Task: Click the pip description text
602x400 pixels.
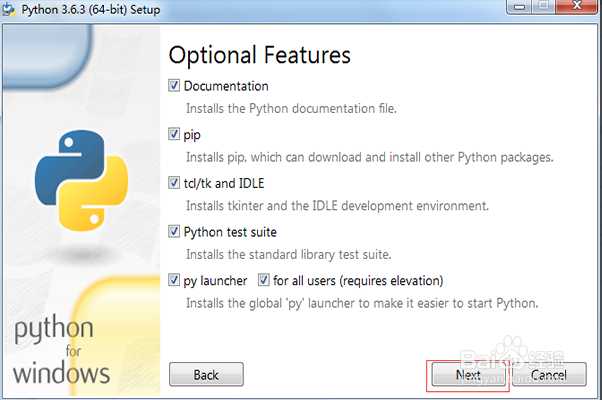Action: (x=369, y=157)
